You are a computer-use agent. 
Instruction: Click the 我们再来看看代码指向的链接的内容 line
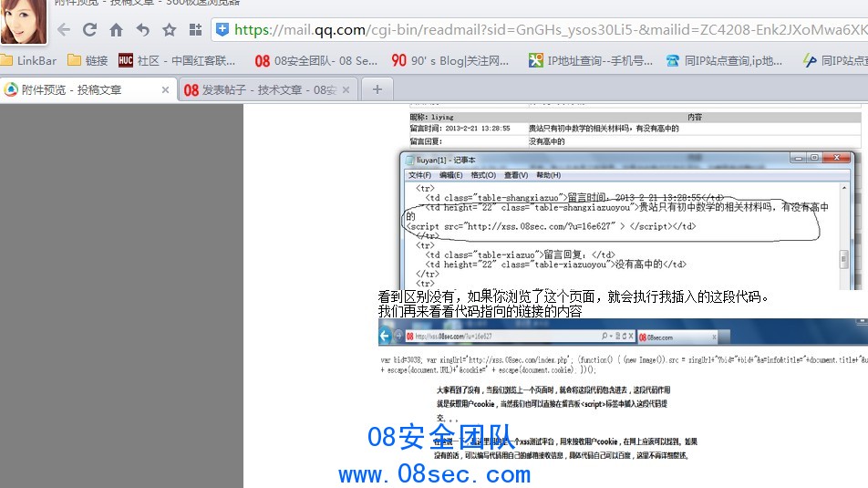pyautogui.click(x=480, y=311)
